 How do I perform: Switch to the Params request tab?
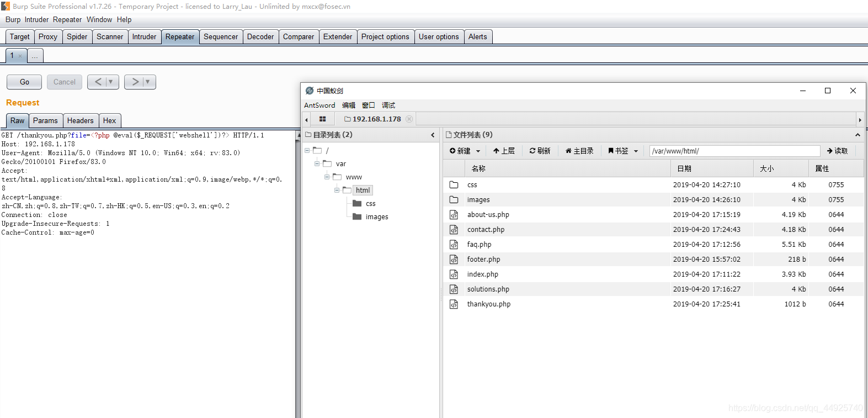click(x=45, y=121)
